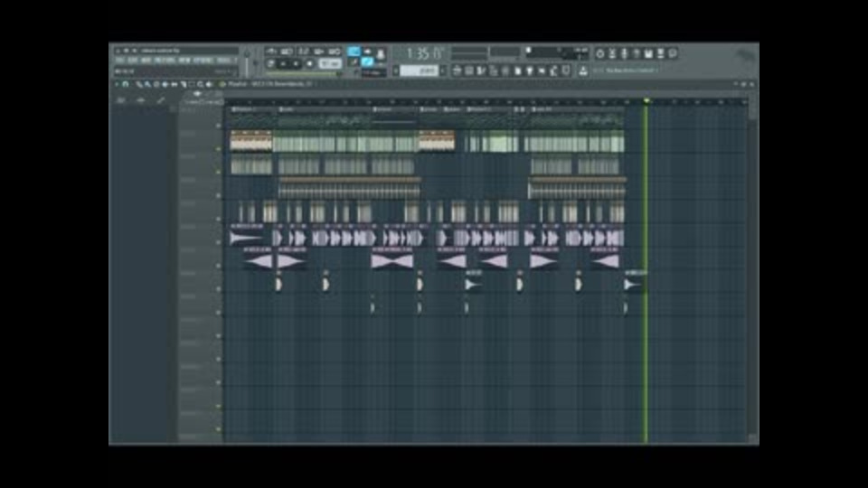Start playback with the Play button
The width and height of the screenshot is (868, 488).
pos(283,63)
